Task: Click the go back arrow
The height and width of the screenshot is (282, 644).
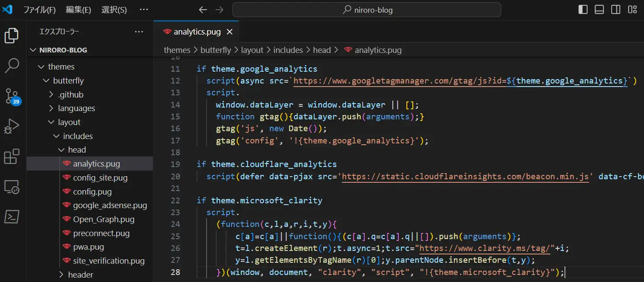Action: coord(203,10)
